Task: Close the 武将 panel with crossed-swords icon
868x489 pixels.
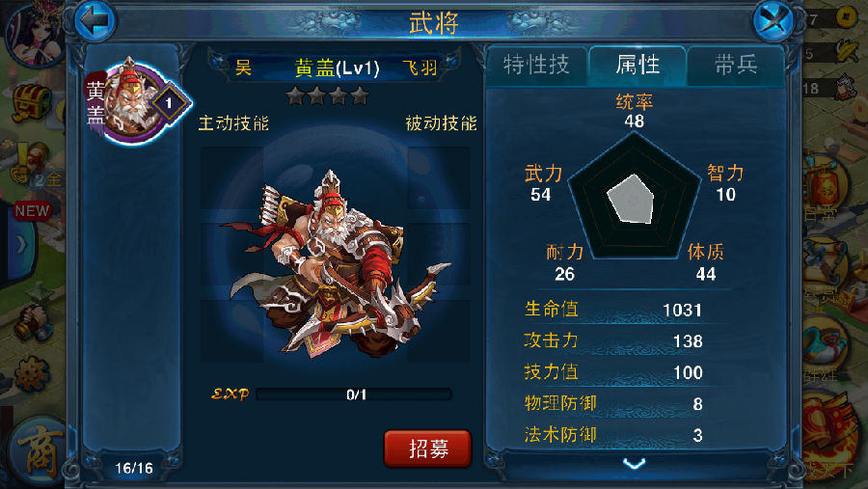Action: pyautogui.click(x=773, y=21)
